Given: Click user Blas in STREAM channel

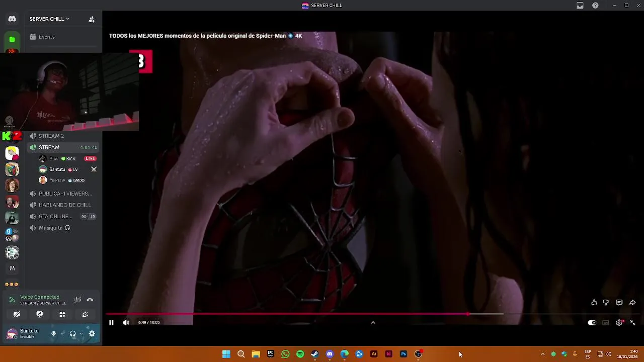Looking at the screenshot, I should coord(54,158).
